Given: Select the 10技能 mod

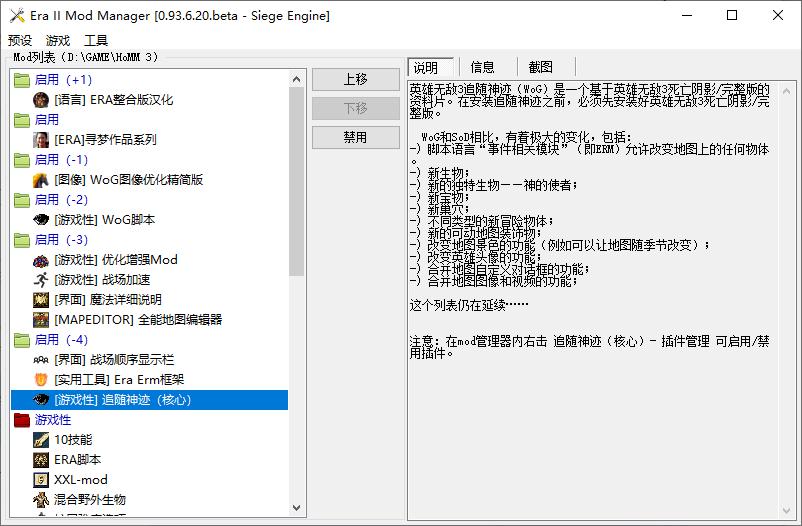Looking at the screenshot, I should 73,440.
